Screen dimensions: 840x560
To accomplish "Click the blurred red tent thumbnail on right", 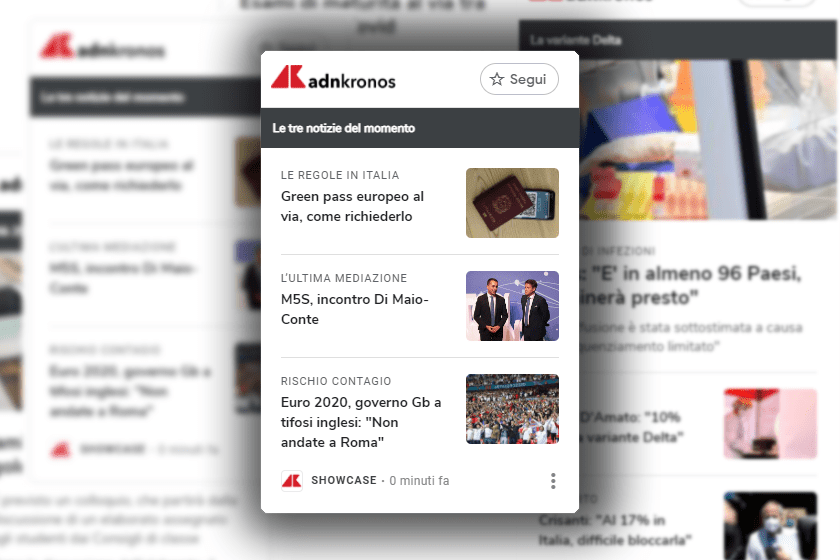I will tap(770, 423).
